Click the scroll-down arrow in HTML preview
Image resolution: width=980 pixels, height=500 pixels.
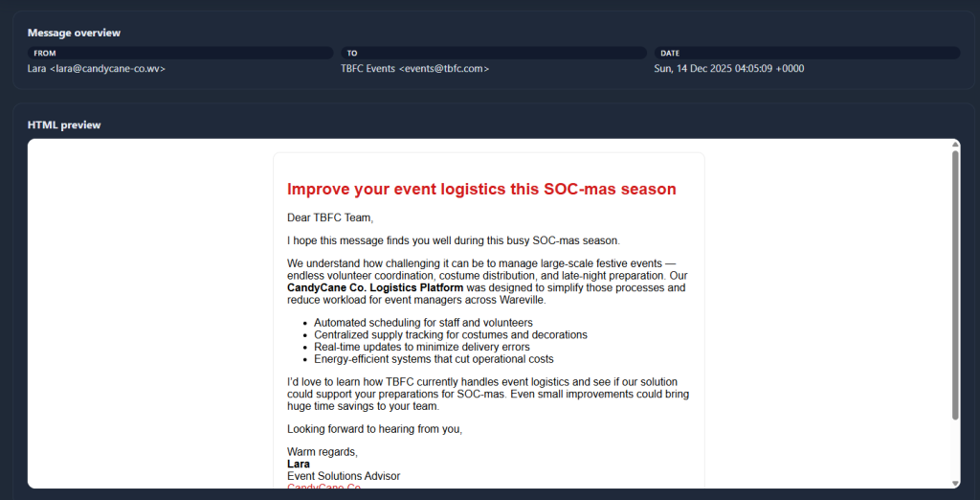955,483
